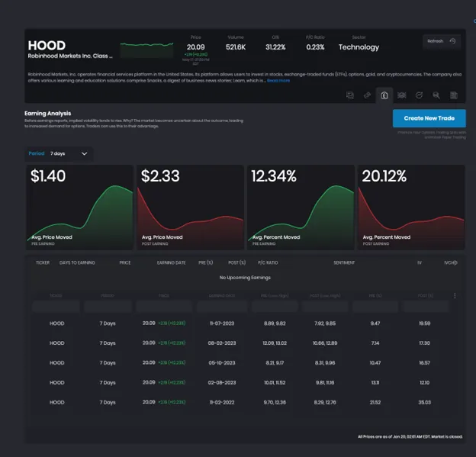Screen dimensions: 476x457
Task: Click the POST (Low, High) filter field
Action: tap(325, 307)
